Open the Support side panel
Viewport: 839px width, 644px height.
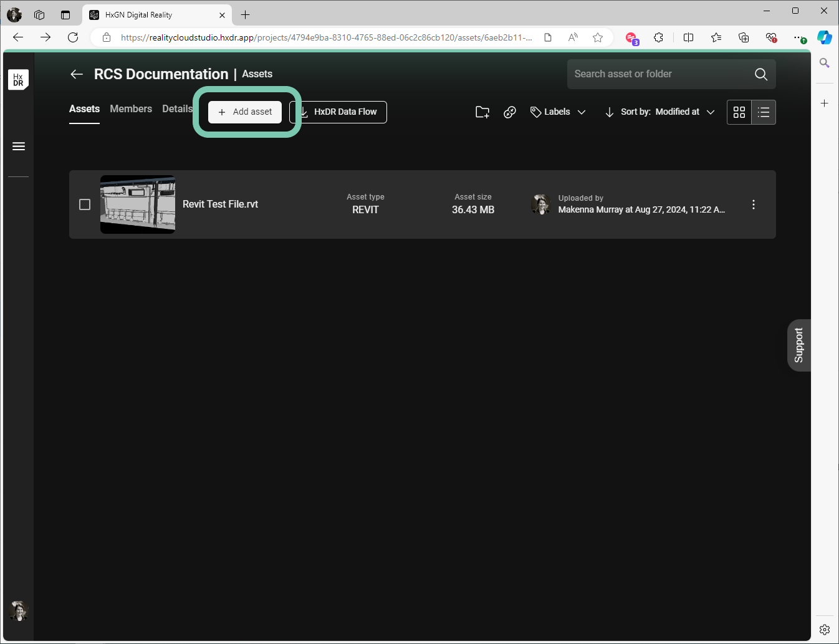tap(798, 345)
